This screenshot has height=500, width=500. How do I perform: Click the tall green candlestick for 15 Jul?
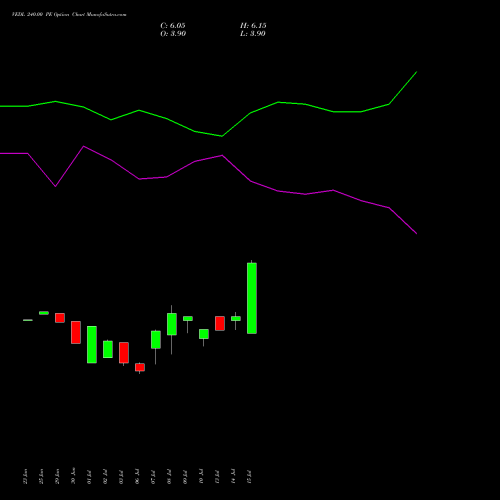tap(252, 298)
